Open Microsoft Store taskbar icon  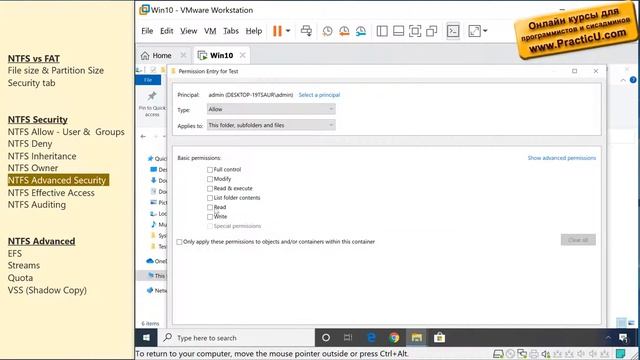[439, 338]
